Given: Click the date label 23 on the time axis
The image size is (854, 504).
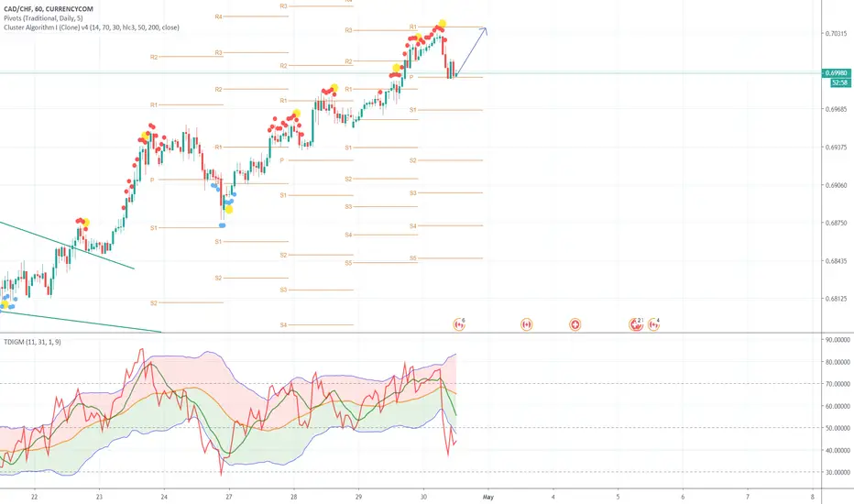Looking at the screenshot, I should tap(99, 497).
